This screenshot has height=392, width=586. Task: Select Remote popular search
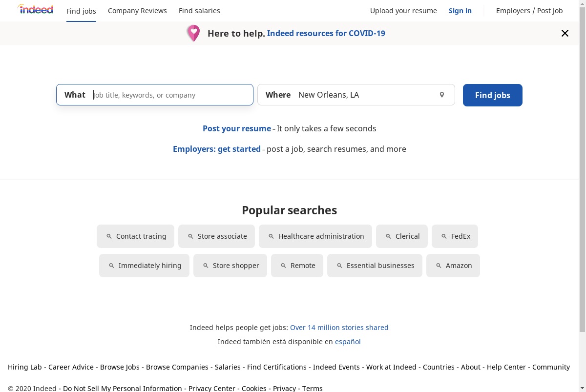[297, 266]
